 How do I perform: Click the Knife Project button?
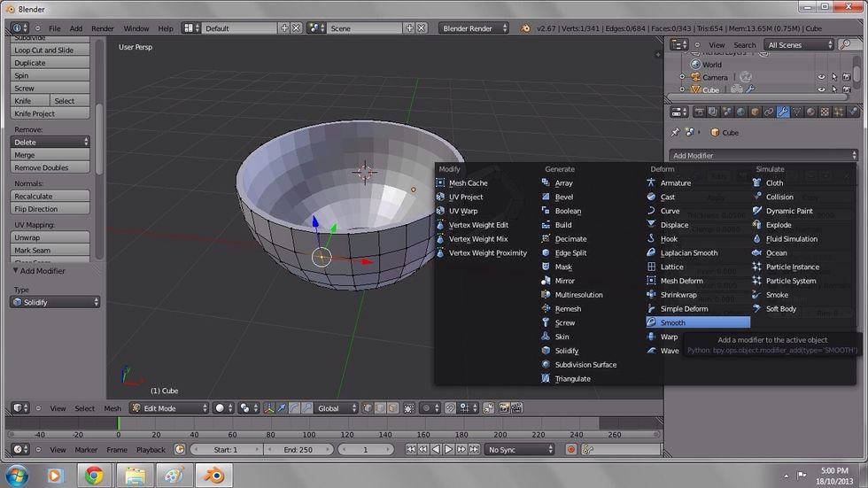point(50,113)
